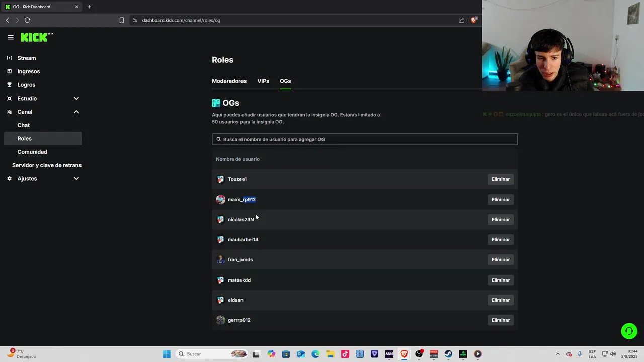644x362 pixels.
Task: Show hidden system tray icons
Action: (557, 354)
